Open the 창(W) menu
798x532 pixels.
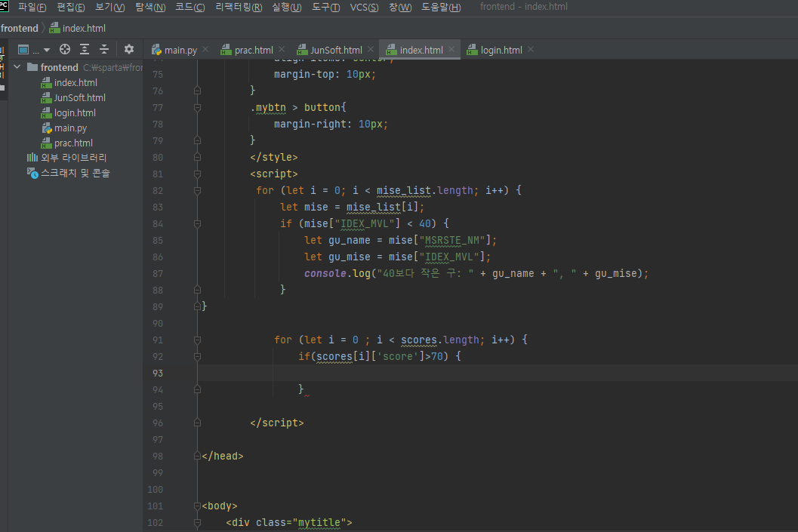pyautogui.click(x=400, y=7)
